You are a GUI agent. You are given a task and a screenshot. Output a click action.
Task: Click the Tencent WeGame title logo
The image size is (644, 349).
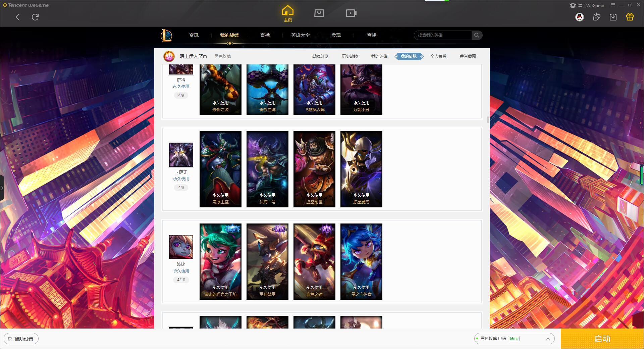coord(26,5)
